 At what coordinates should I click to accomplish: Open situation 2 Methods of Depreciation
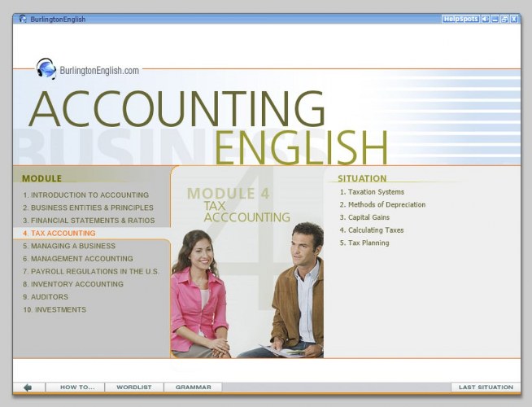click(382, 205)
